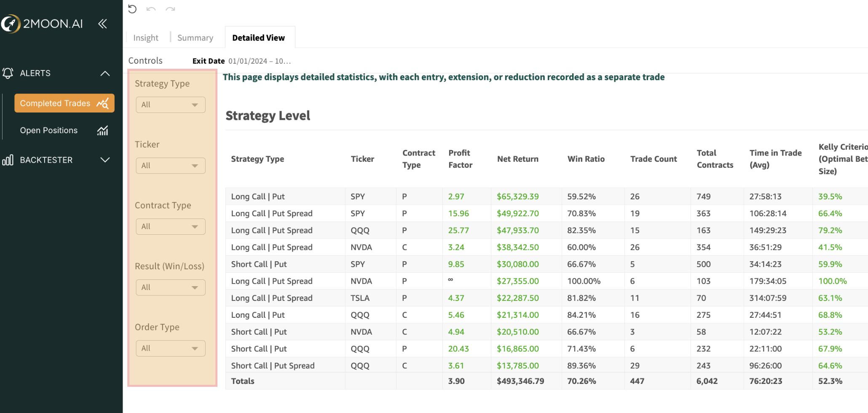Screen dimensions: 868x413
Task: Click the redo arrow icon
Action: tap(170, 9)
